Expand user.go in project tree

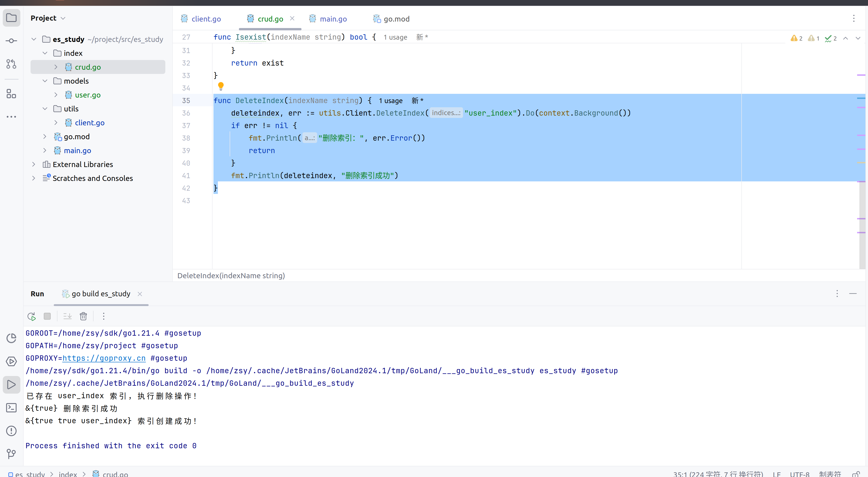56,95
